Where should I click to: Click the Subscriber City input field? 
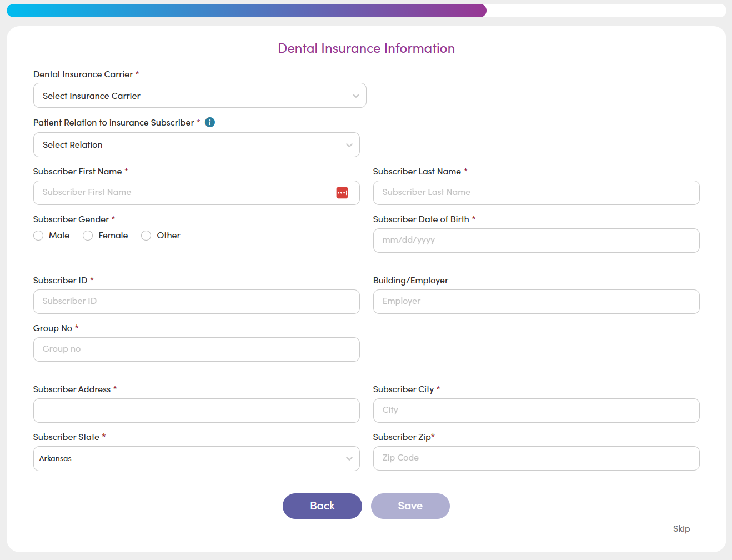click(537, 411)
